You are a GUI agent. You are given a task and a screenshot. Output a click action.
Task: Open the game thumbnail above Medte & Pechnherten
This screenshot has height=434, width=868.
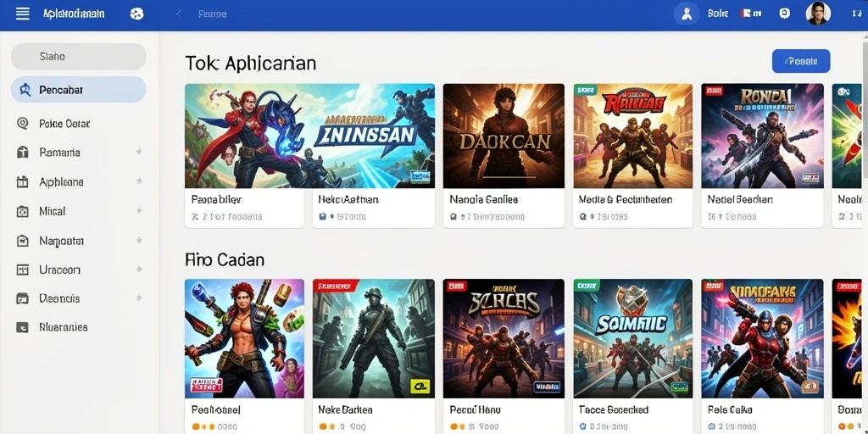[x=632, y=136]
